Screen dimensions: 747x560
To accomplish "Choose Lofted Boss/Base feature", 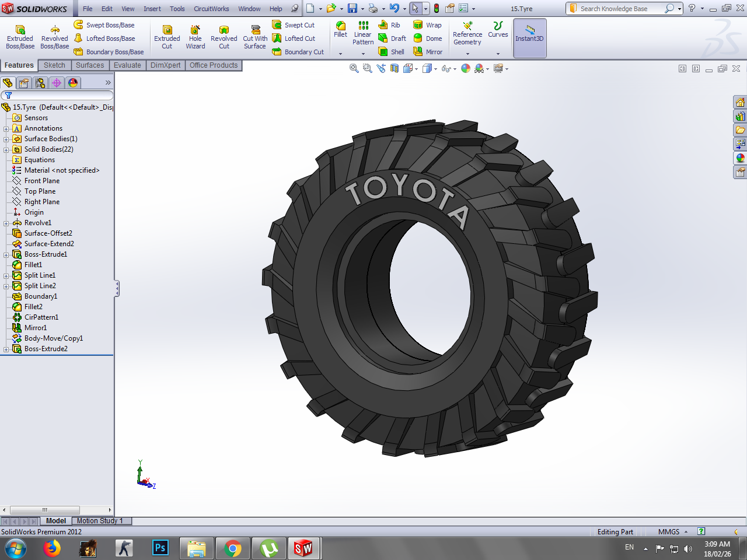I will tap(104, 38).
